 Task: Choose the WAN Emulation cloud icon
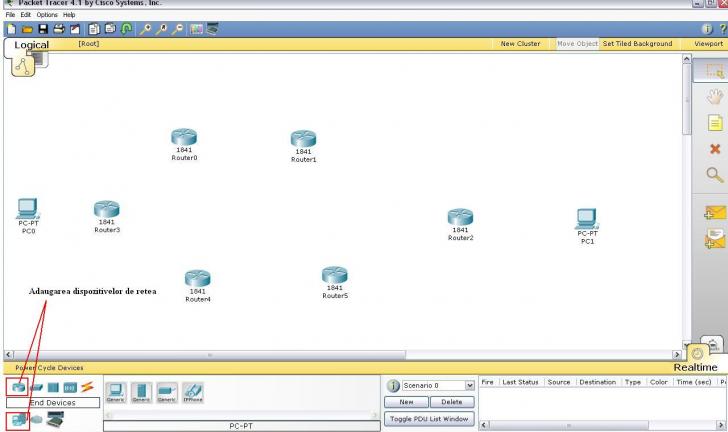37,420
